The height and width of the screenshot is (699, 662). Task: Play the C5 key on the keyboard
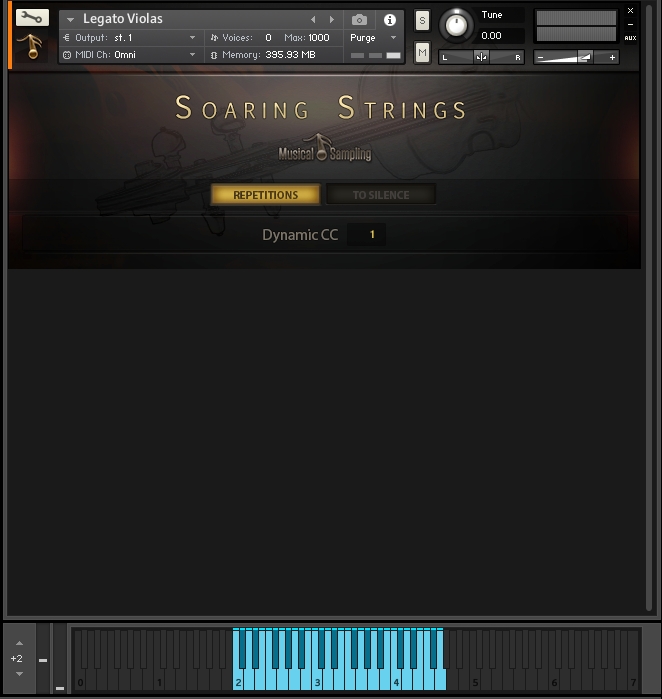coord(475,678)
